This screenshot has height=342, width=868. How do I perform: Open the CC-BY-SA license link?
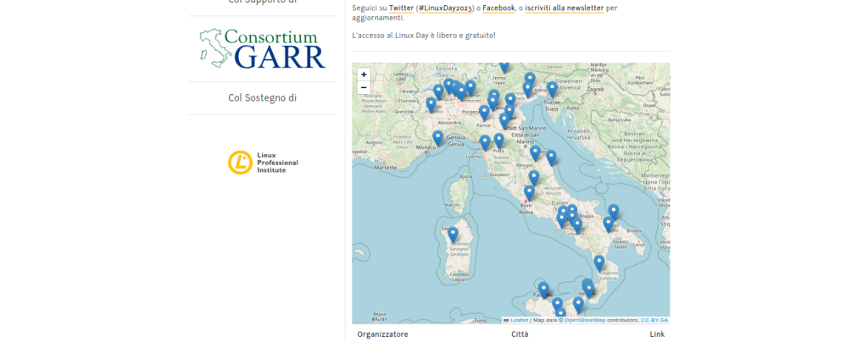coord(654,320)
